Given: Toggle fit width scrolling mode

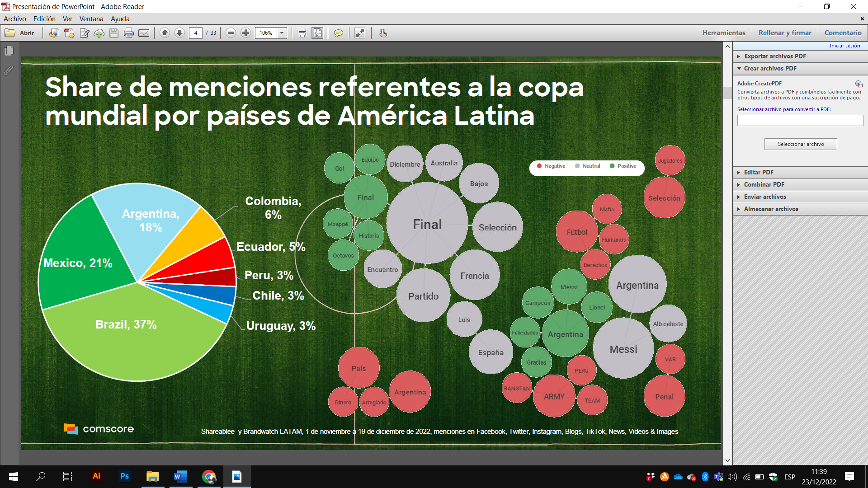Looking at the screenshot, I should pos(302,33).
